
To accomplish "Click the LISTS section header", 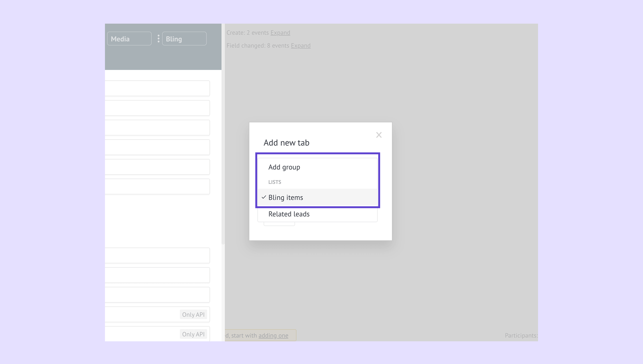I will [x=274, y=182].
